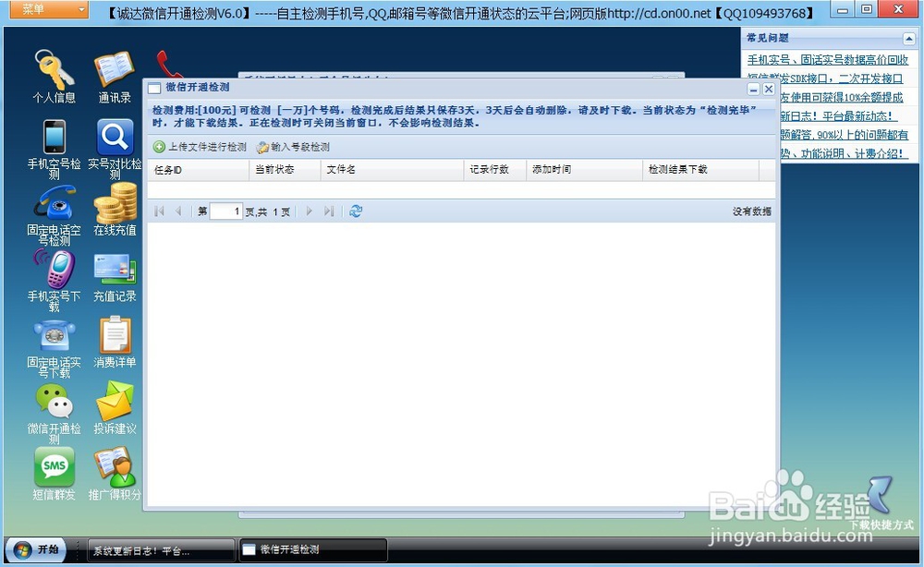
Task: Click the page number input field
Action: pyautogui.click(x=226, y=211)
